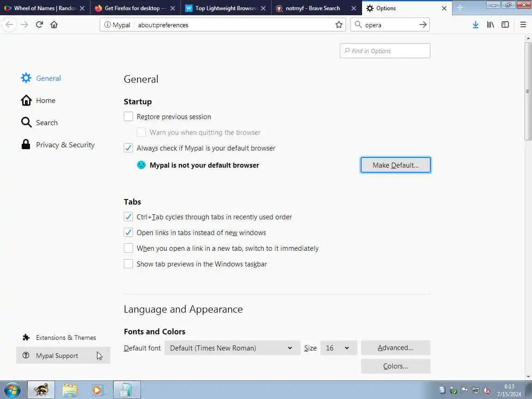Close the Get Firefox for desktop tab
The width and height of the screenshot is (532, 399).
pyautogui.click(x=173, y=8)
